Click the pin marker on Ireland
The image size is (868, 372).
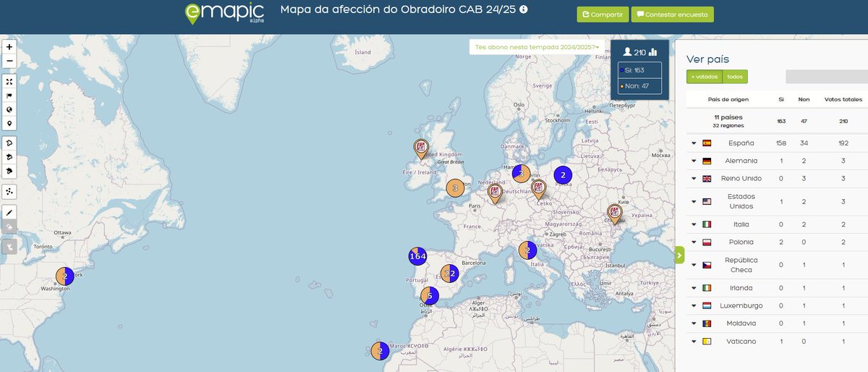click(x=420, y=148)
